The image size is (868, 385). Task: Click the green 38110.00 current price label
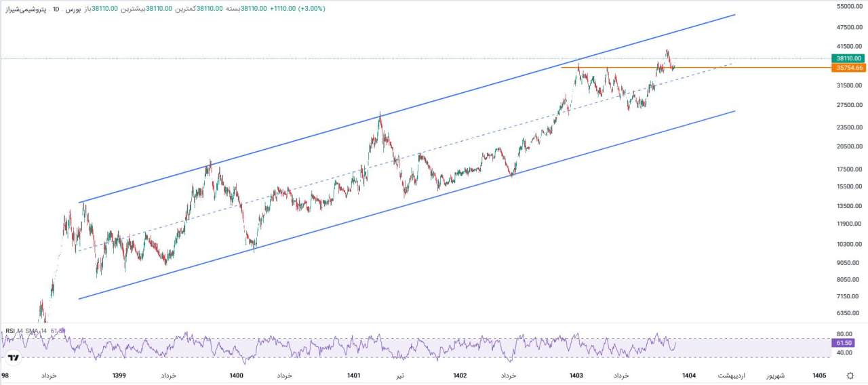coord(848,58)
